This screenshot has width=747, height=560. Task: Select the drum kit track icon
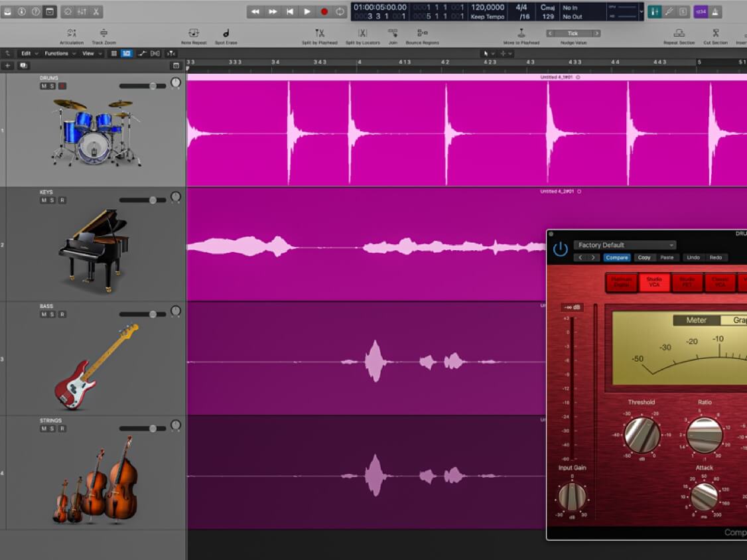click(96, 132)
